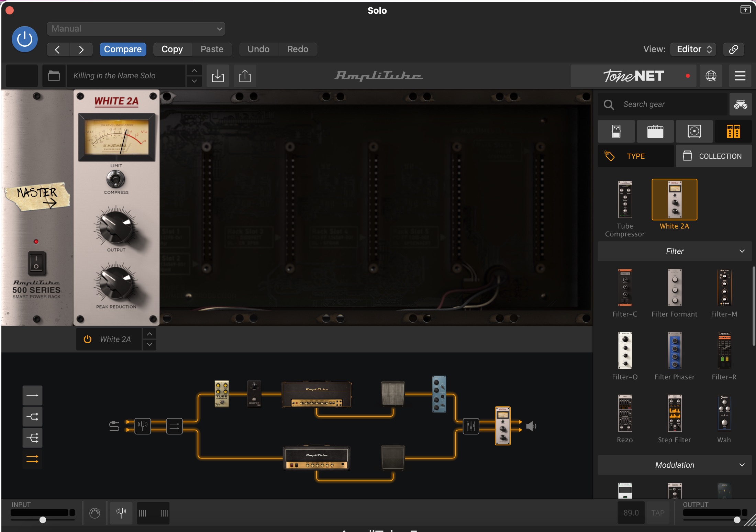
Task: Click the mixer block in signal chain
Action: point(471,426)
